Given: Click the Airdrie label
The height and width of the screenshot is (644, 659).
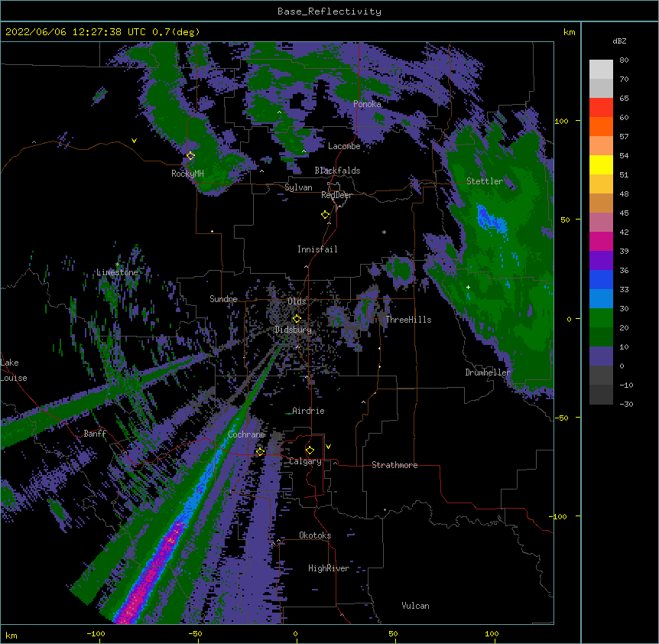Looking at the screenshot, I should [x=308, y=411].
